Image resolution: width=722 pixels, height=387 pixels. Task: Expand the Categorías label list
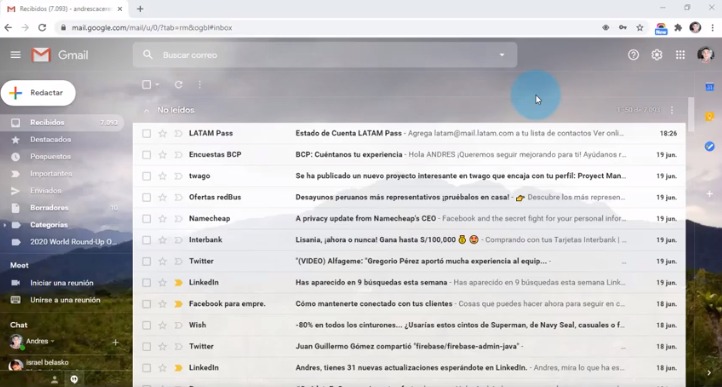(5, 225)
